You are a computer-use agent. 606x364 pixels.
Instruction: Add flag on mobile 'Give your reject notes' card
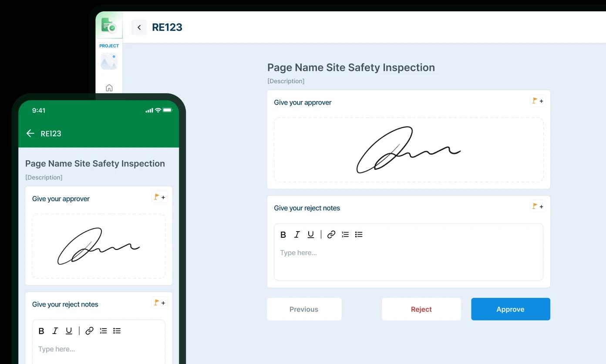click(159, 303)
